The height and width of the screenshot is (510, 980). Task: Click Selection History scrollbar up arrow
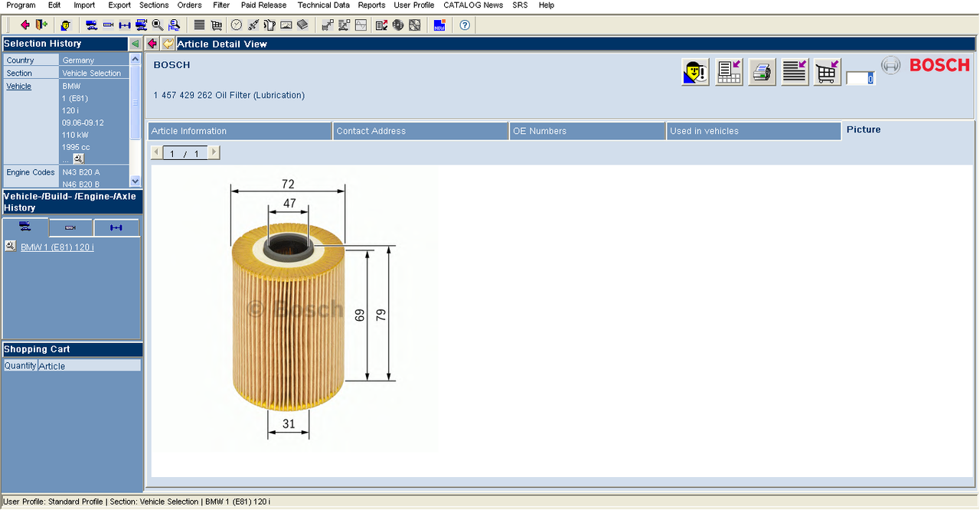(136, 59)
